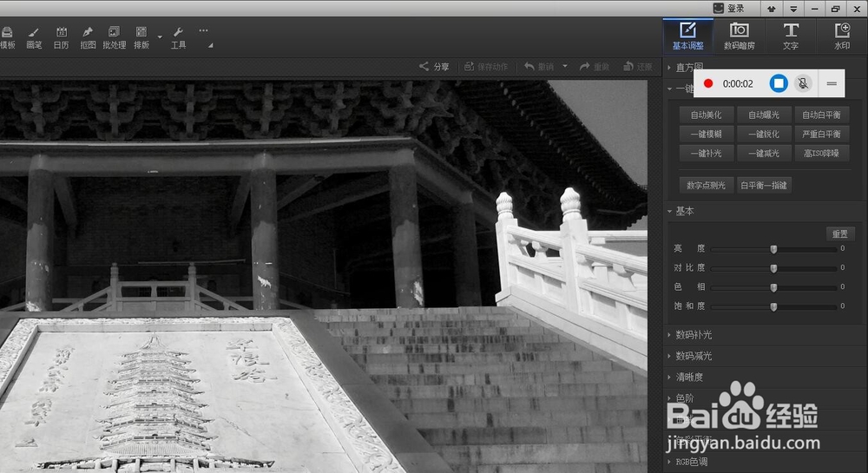Click the 重置 reset button
The height and width of the screenshot is (473, 868).
coord(840,234)
